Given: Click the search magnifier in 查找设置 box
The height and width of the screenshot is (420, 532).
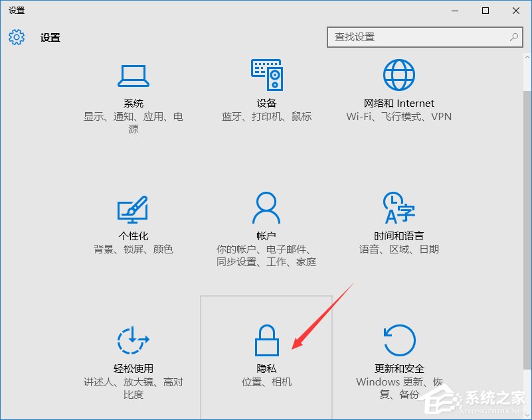Looking at the screenshot, I should [x=515, y=37].
